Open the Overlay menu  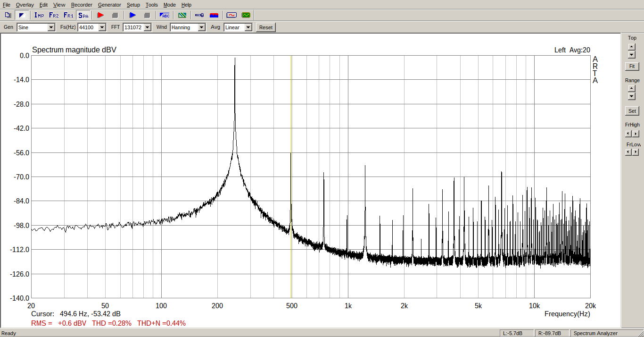pyautogui.click(x=25, y=5)
